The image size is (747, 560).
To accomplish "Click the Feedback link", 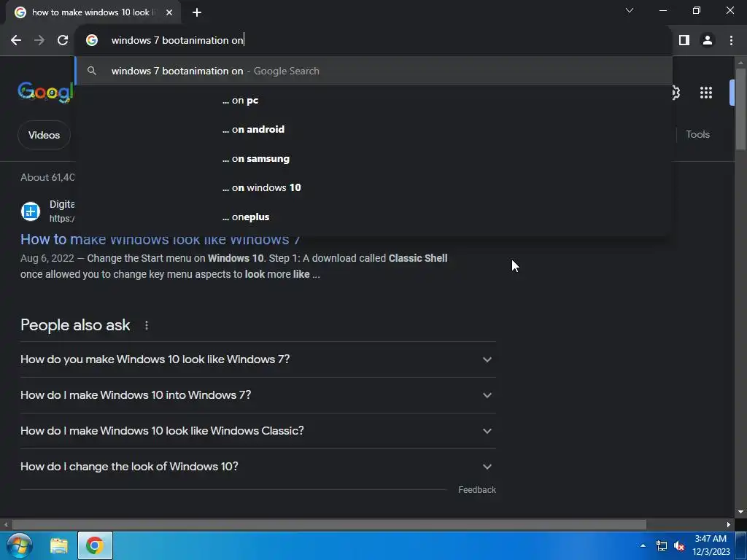I will tap(477, 490).
